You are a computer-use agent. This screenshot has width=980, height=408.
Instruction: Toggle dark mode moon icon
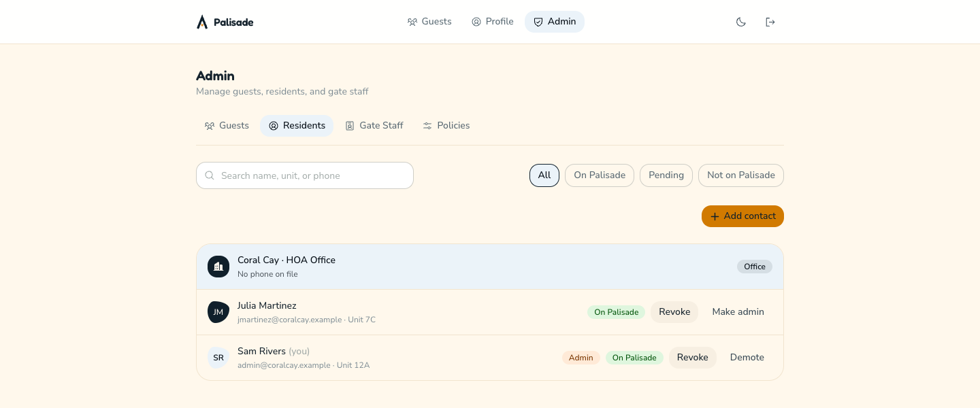741,22
